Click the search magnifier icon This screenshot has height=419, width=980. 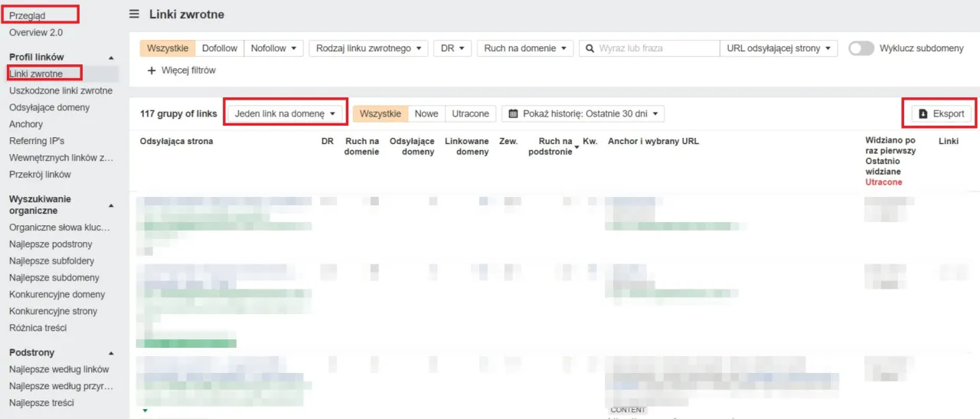coord(590,48)
